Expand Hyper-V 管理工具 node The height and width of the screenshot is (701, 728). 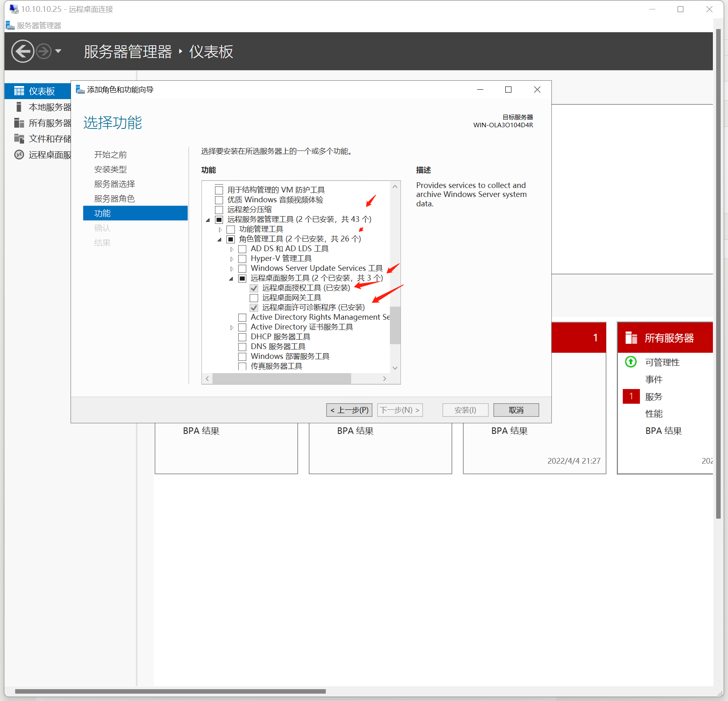click(x=232, y=259)
